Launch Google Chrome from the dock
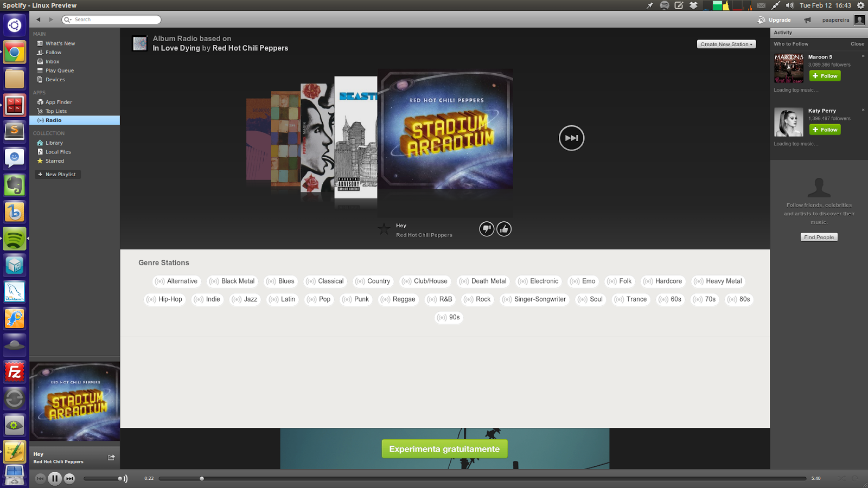Image resolution: width=868 pixels, height=488 pixels. tap(15, 52)
